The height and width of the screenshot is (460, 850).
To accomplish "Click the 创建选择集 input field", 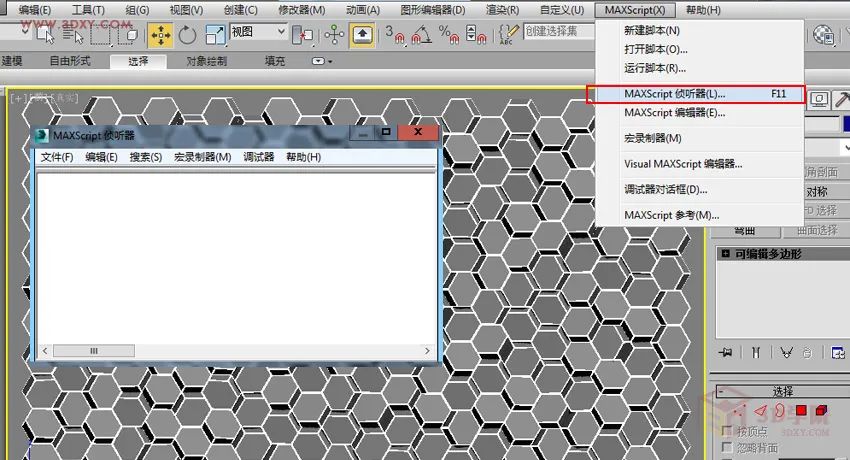I will click(558, 32).
